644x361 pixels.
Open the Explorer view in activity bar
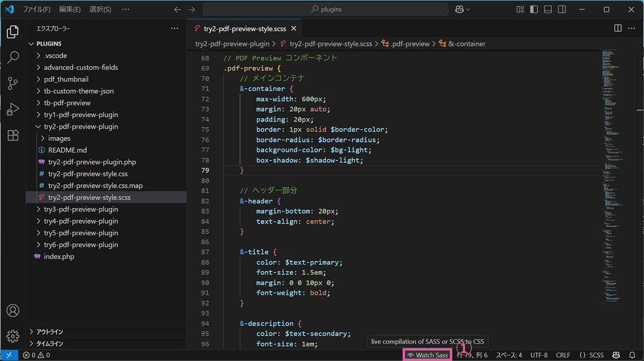point(13,32)
